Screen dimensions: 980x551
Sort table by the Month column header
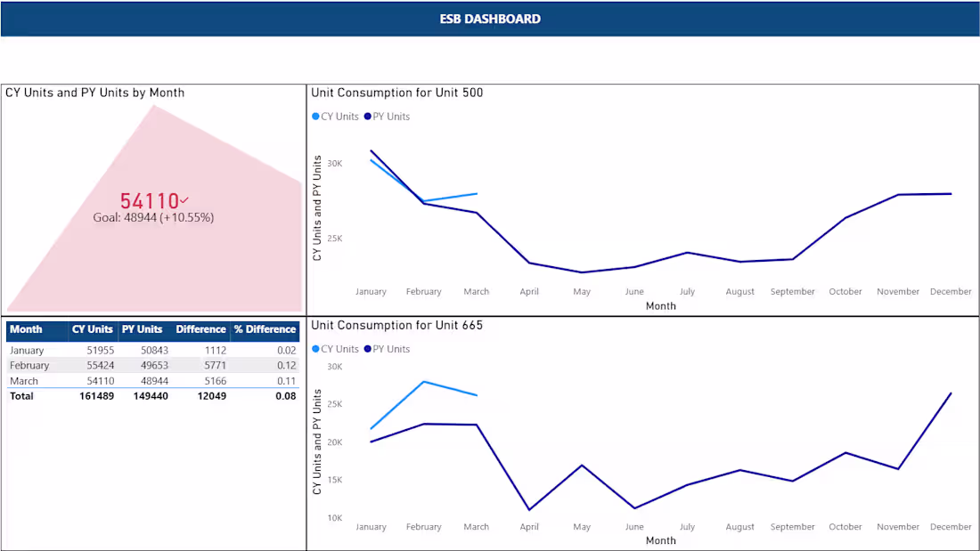coord(26,329)
